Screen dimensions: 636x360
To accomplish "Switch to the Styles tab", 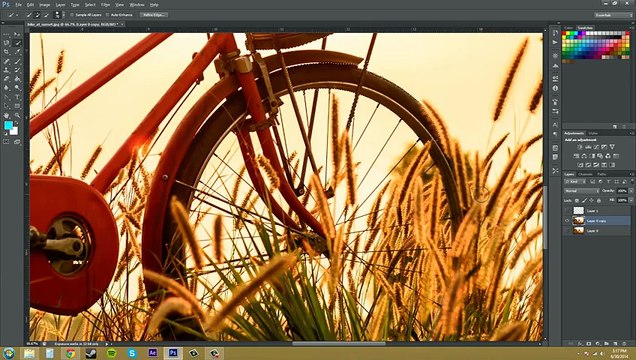I will point(593,133).
